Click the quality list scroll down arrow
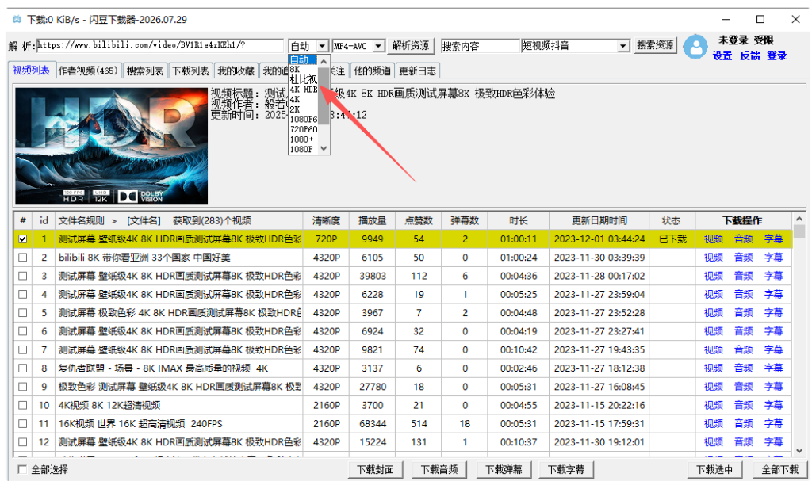The image size is (812, 504). pos(324,149)
